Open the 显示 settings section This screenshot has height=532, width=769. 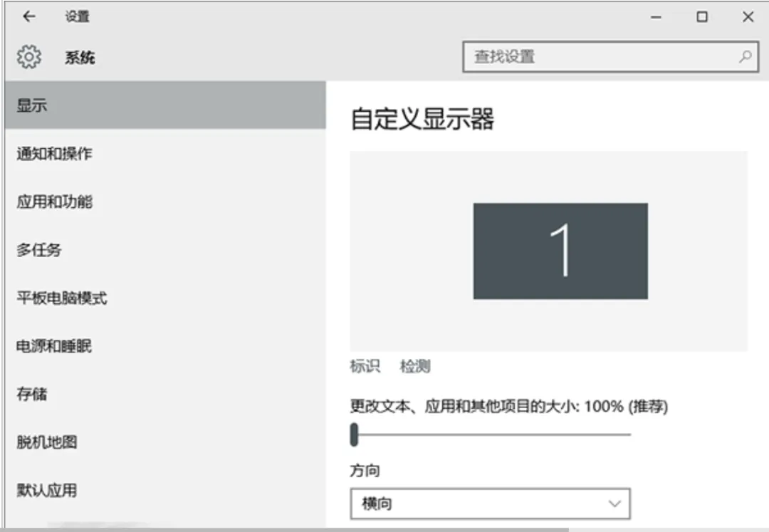point(32,105)
